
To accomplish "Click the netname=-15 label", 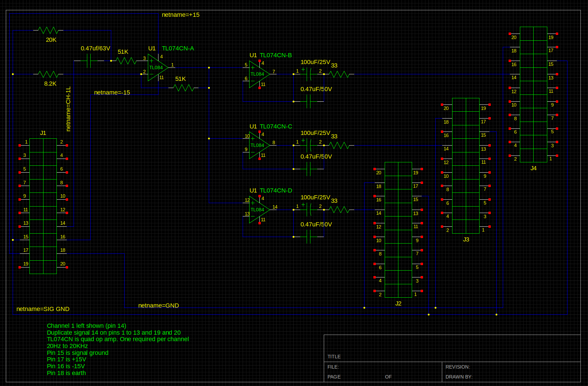I will [x=112, y=92].
